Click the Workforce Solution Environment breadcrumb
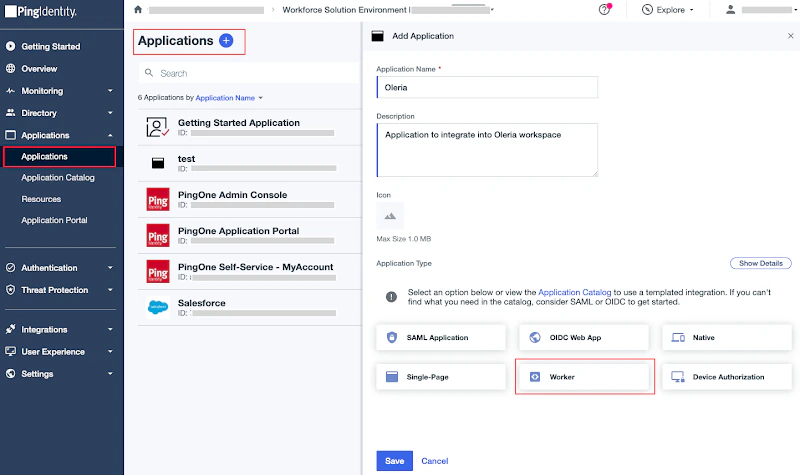Screen dimensions: 800x475 (345, 10)
